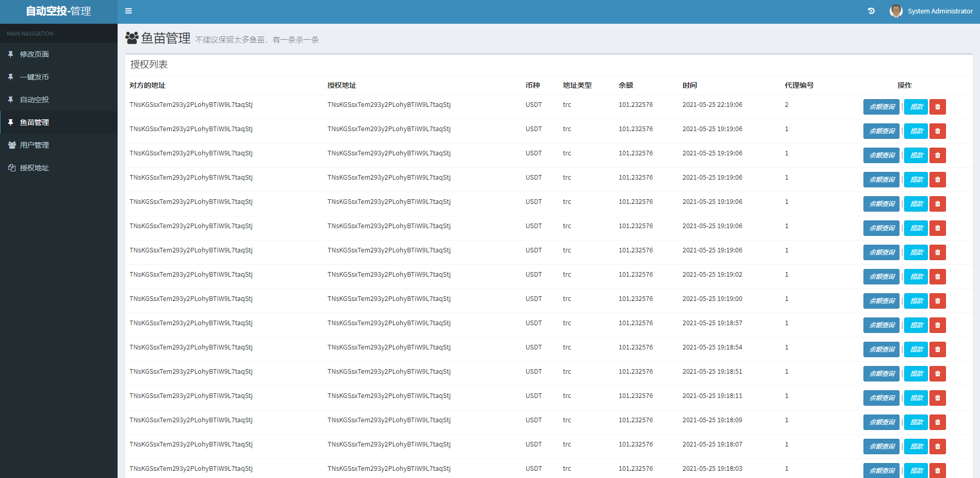Click trash icon for the 19:19:02 row
The height and width of the screenshot is (478, 980).
(x=937, y=277)
